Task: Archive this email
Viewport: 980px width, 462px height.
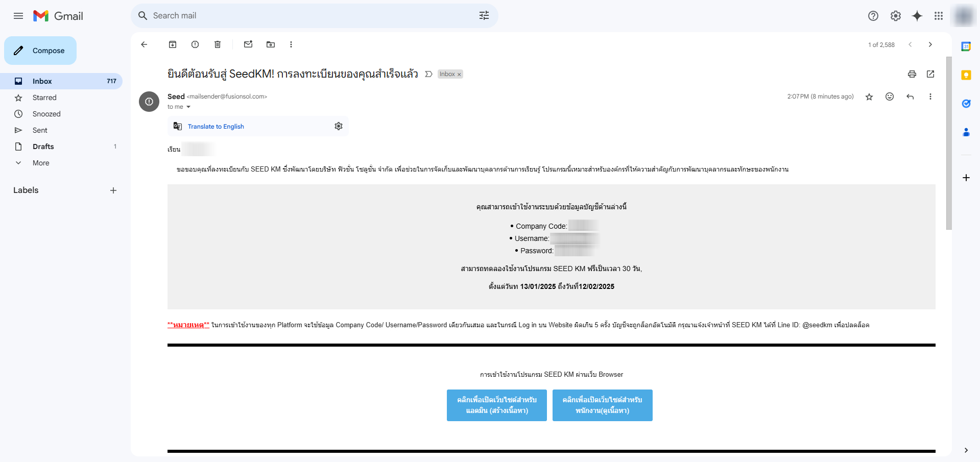Action: (172, 44)
